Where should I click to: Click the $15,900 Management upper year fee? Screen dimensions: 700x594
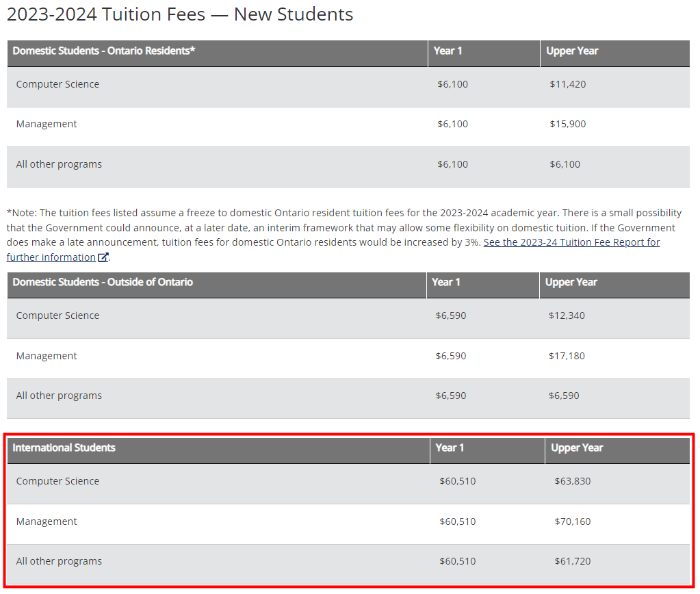pos(567,124)
